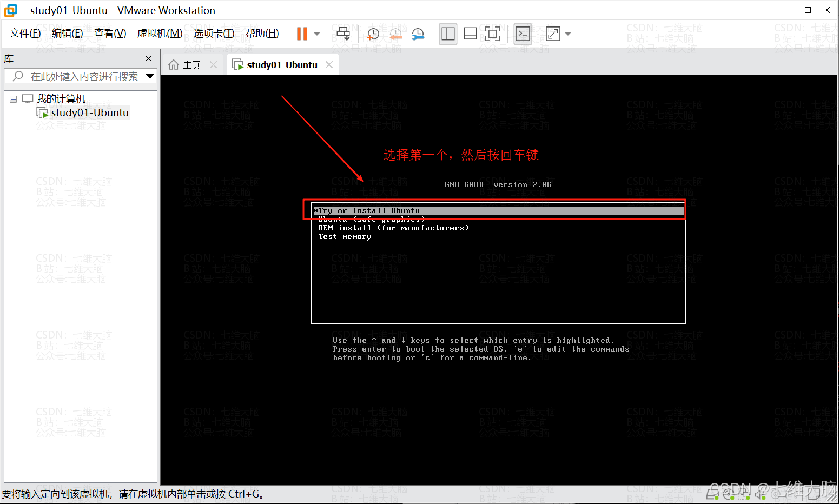
Task: Collapse the 我的计算机 tree node
Action: [x=13, y=99]
